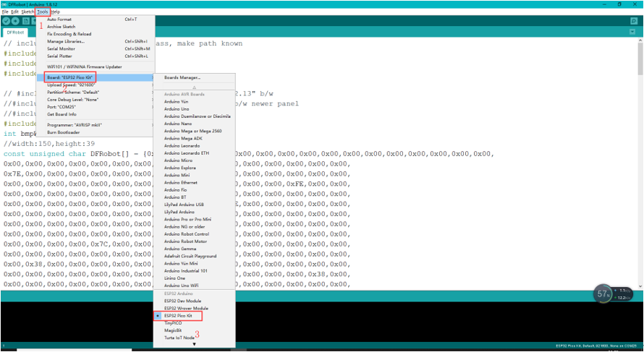Screen dimensions: 644x352
Task: Click the New sketch toolbar icon
Action: point(24,21)
